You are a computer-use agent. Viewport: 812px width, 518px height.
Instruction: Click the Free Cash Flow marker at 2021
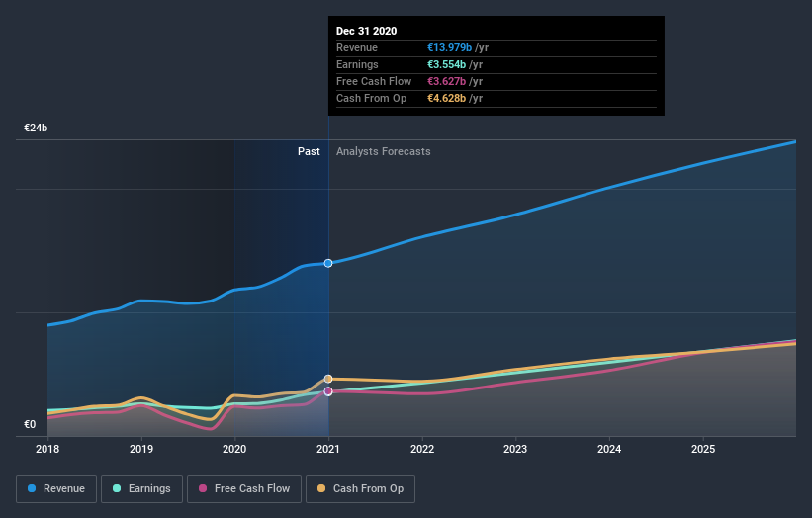[328, 391]
